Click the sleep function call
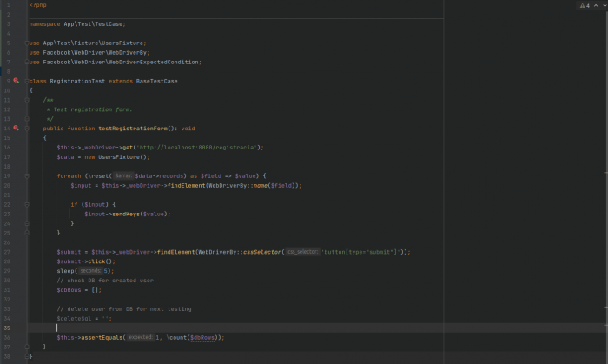The image size is (608, 364). [x=66, y=271]
